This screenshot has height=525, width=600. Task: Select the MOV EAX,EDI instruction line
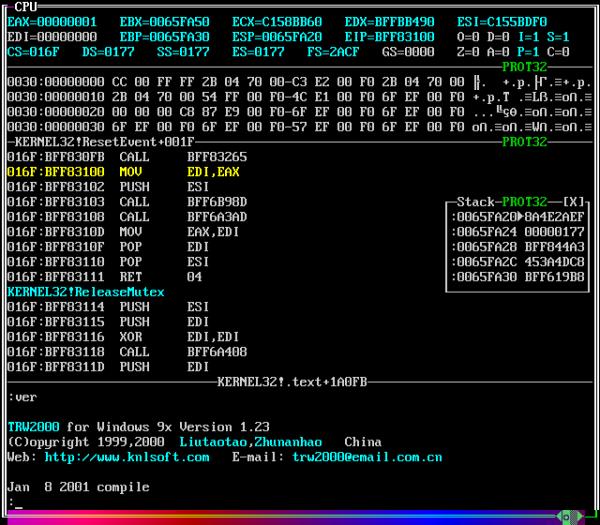coord(123,232)
